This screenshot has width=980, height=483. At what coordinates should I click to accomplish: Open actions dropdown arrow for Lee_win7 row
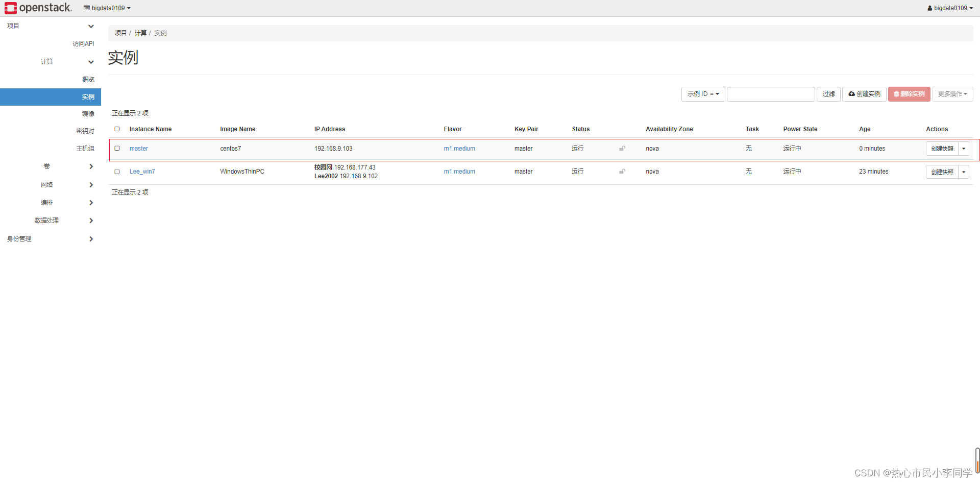pyautogui.click(x=964, y=172)
